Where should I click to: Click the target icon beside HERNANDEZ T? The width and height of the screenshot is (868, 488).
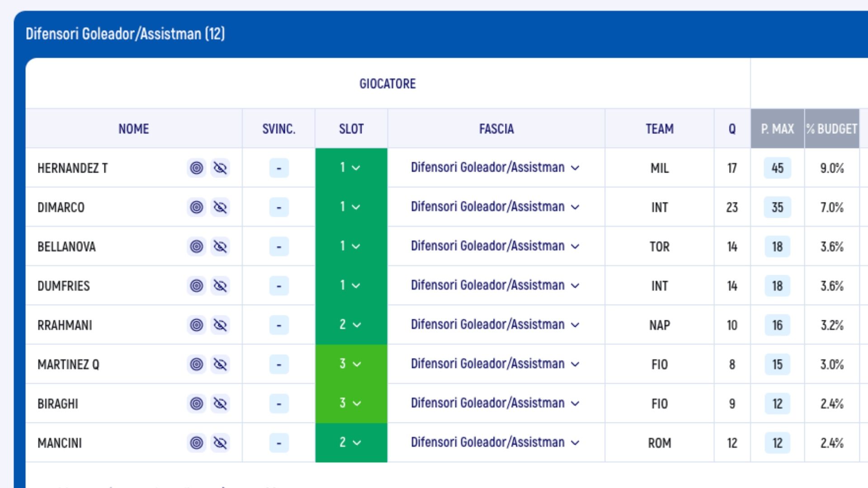pyautogui.click(x=197, y=168)
